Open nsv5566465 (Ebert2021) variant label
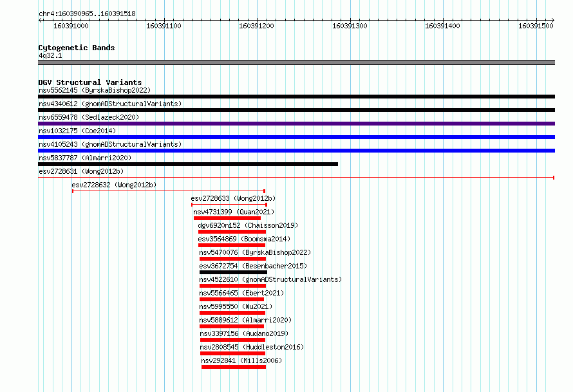The height and width of the screenshot is (392, 573). point(241,293)
